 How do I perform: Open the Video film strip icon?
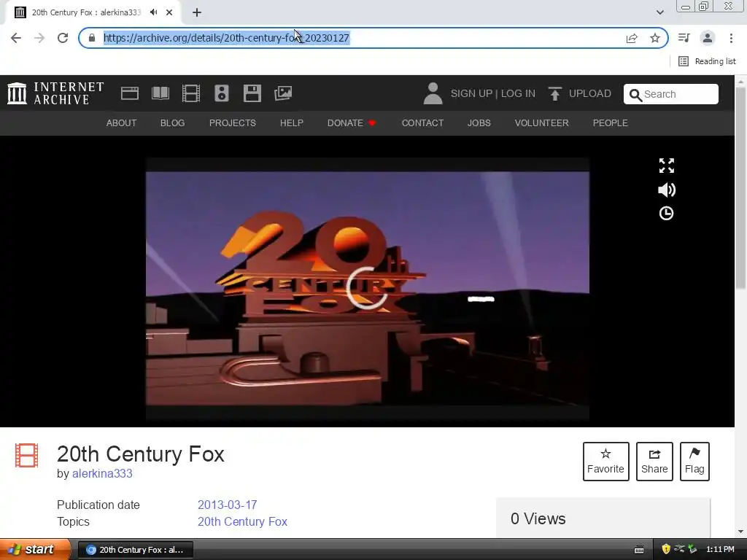[191, 93]
